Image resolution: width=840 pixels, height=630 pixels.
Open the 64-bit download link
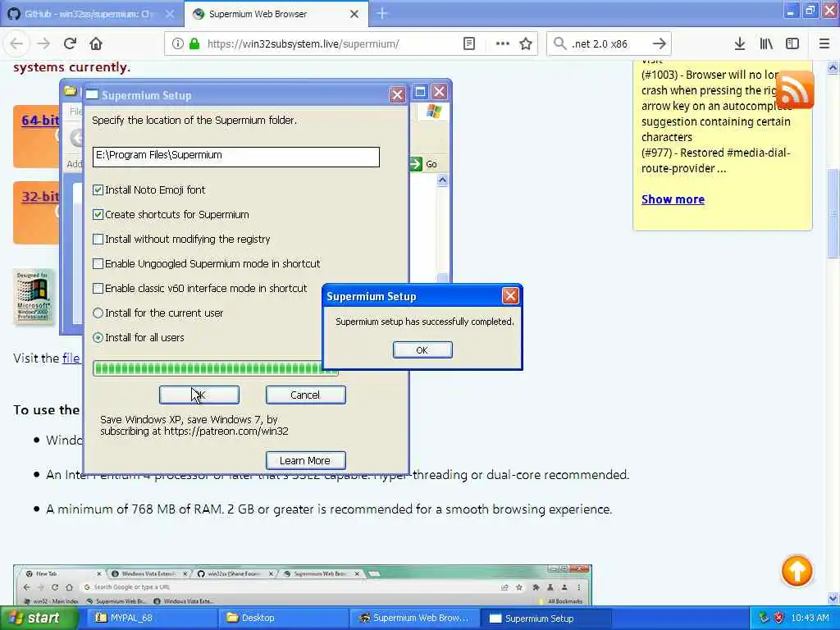click(40, 121)
